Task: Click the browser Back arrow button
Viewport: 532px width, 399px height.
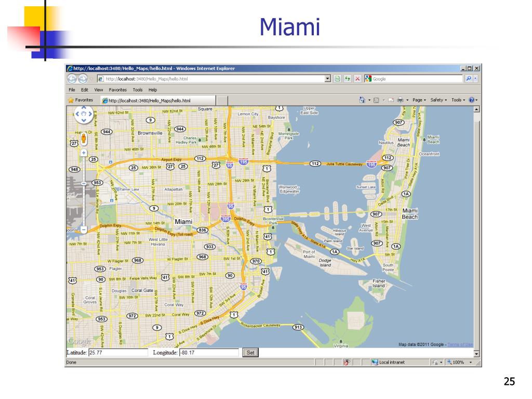Action: 72,79
